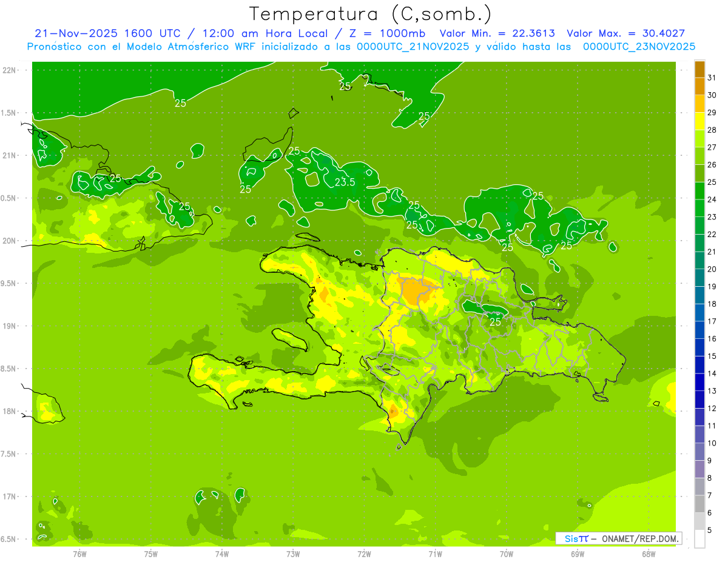This screenshot has width=728, height=562.
Task: Click the '70W' longitude axis label
Action: click(x=506, y=554)
